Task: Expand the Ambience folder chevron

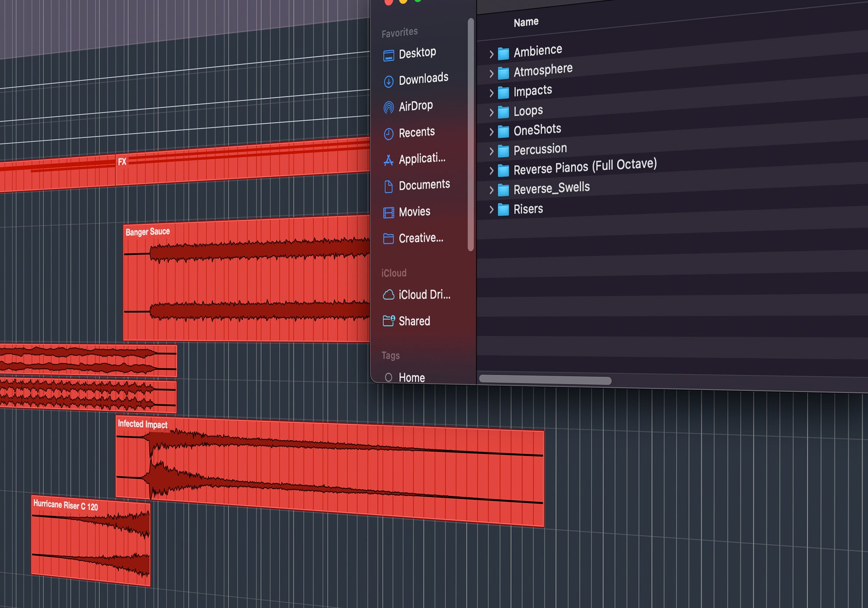Action: (491, 54)
